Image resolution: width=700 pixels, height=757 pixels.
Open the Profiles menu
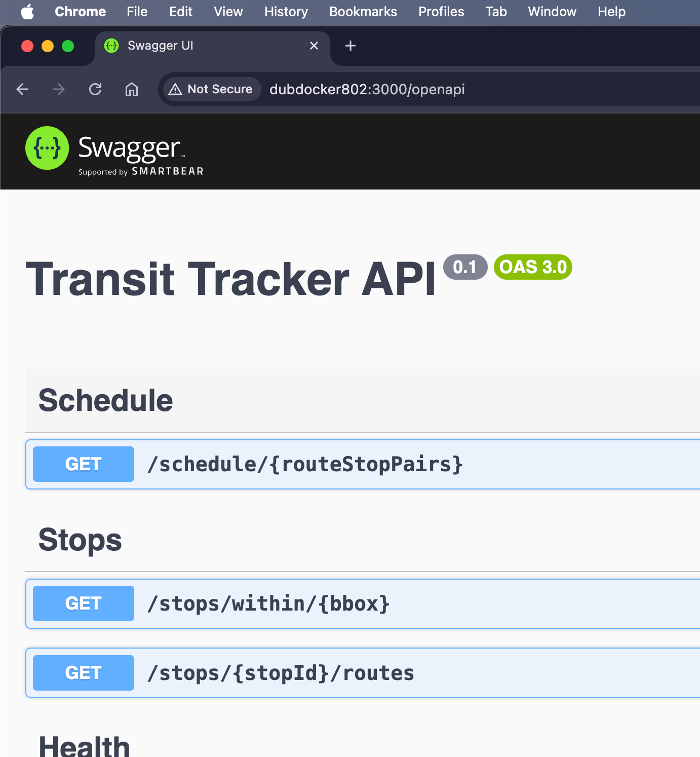441,12
